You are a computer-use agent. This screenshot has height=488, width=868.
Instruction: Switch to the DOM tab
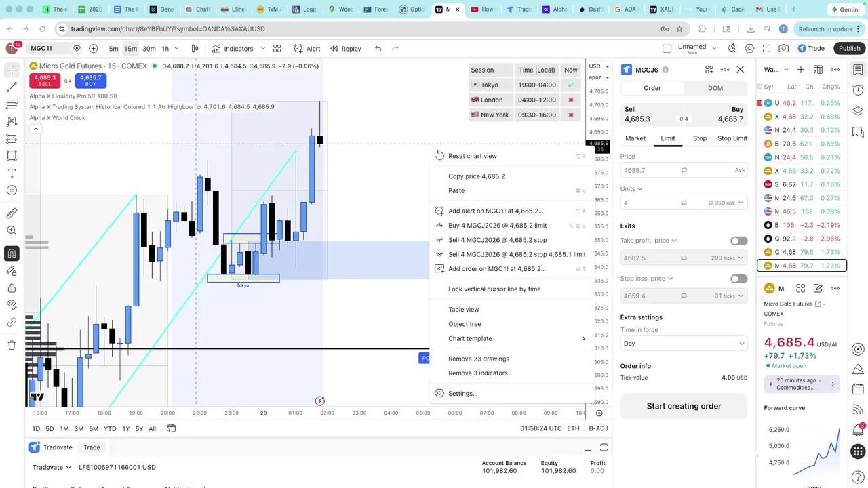715,88
